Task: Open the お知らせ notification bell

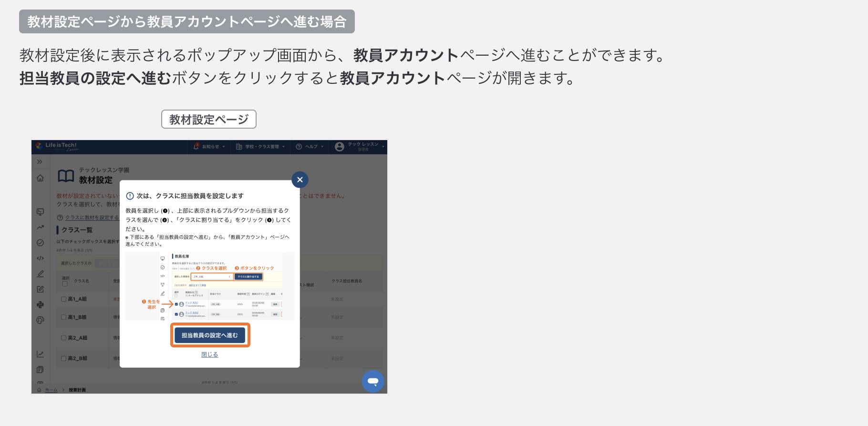Action: 196,147
